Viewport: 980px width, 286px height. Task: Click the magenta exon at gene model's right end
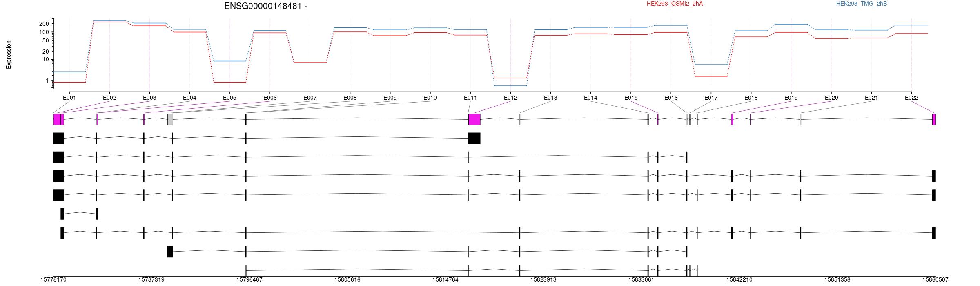click(x=934, y=119)
